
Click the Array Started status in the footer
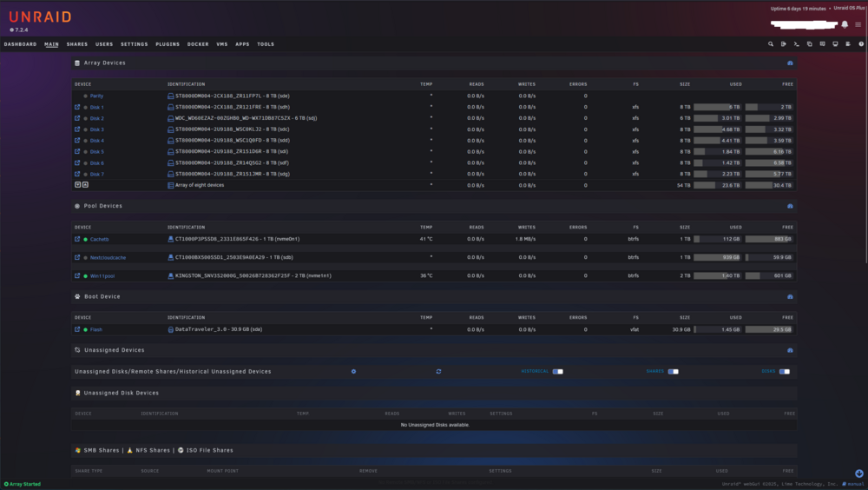click(x=23, y=484)
